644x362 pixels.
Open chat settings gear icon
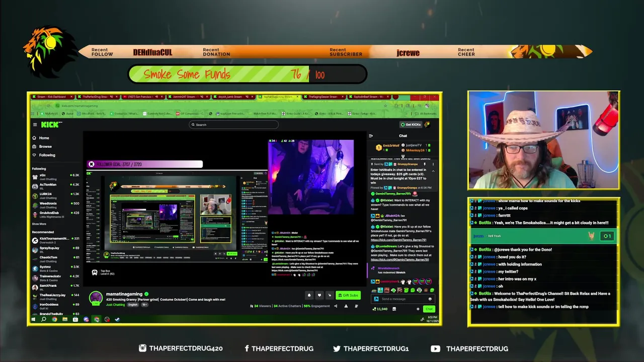pyautogui.click(x=418, y=309)
